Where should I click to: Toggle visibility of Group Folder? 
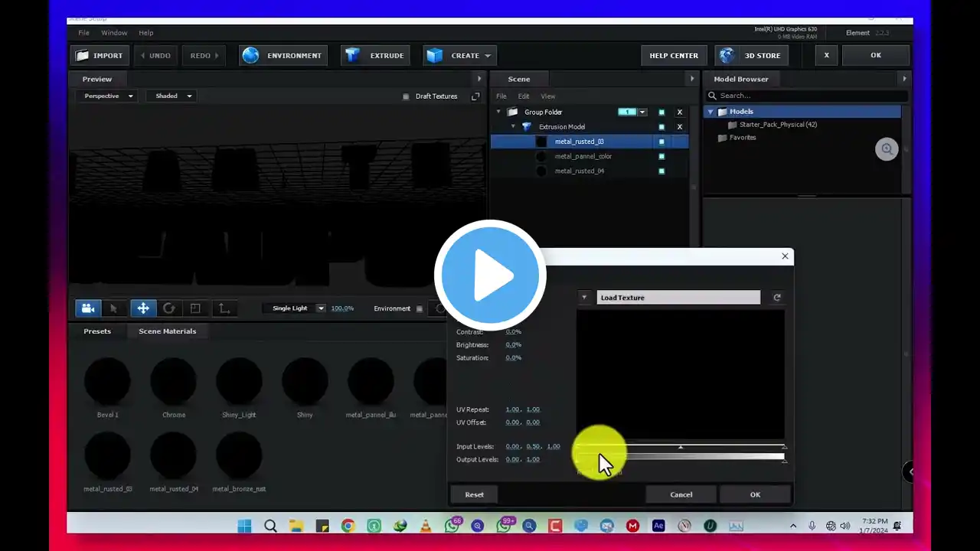coord(661,112)
